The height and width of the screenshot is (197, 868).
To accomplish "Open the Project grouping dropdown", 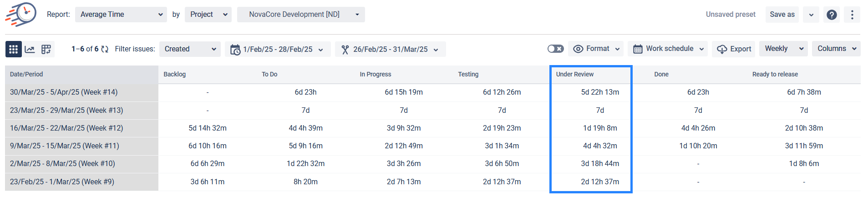I will click(208, 15).
